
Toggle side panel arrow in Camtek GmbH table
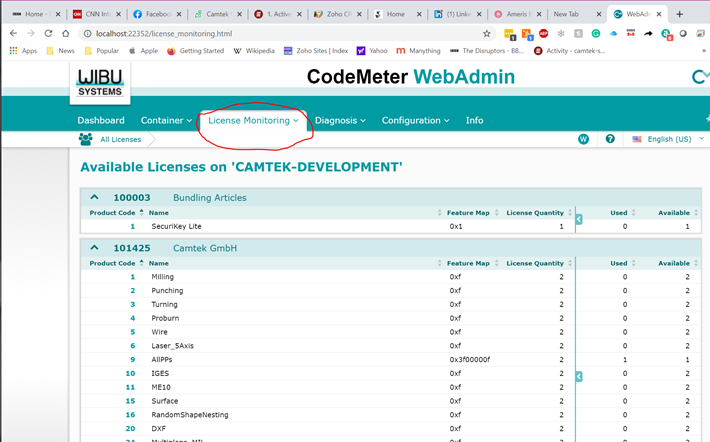tap(578, 375)
